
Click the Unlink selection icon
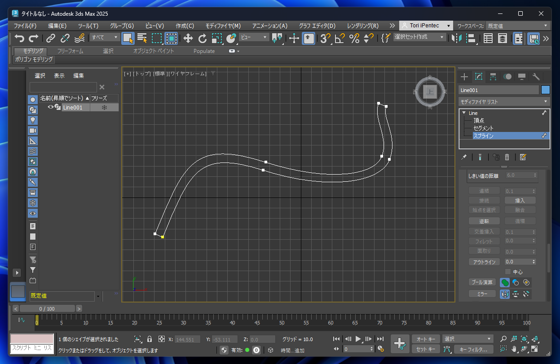(65, 38)
